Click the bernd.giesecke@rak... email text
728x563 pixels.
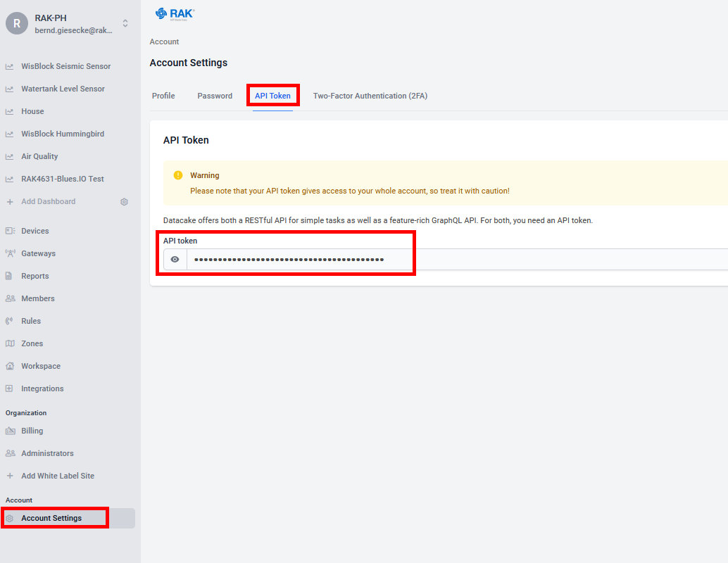click(73, 31)
